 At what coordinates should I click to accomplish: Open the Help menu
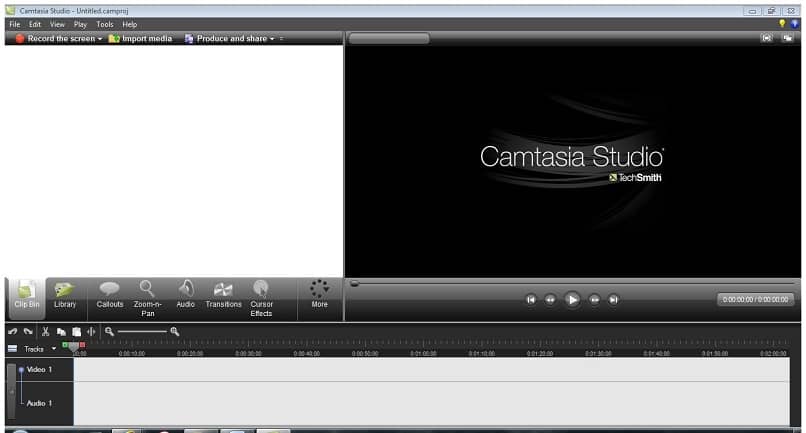130,24
